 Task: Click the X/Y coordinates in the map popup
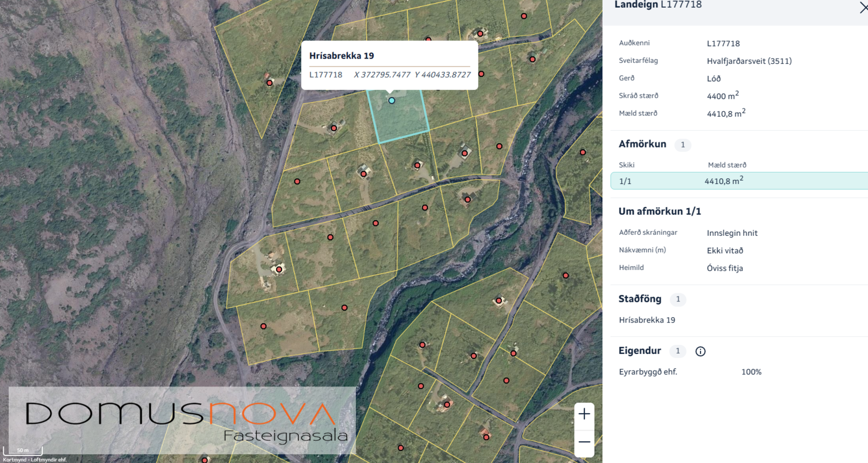(412, 75)
